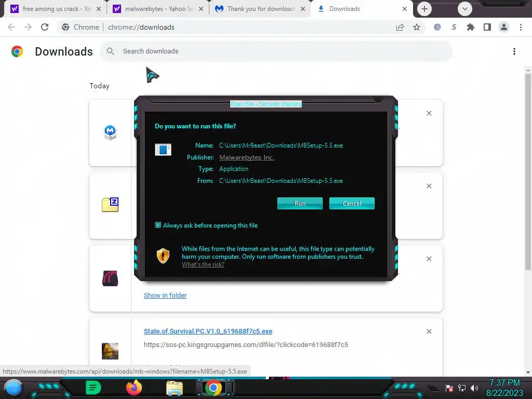
Task: Remove the third download entry above State of Survival
Action: [x=429, y=259]
